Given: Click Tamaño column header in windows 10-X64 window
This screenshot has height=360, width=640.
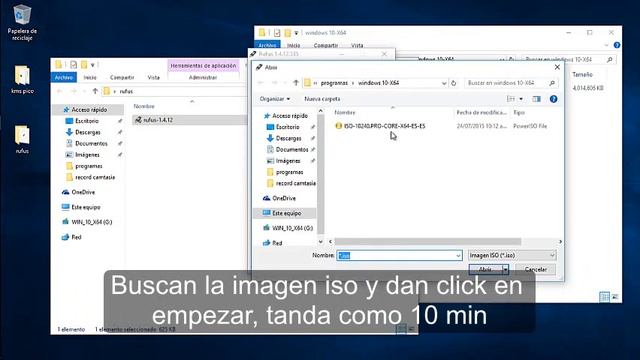Looking at the screenshot, I should click(x=582, y=75).
